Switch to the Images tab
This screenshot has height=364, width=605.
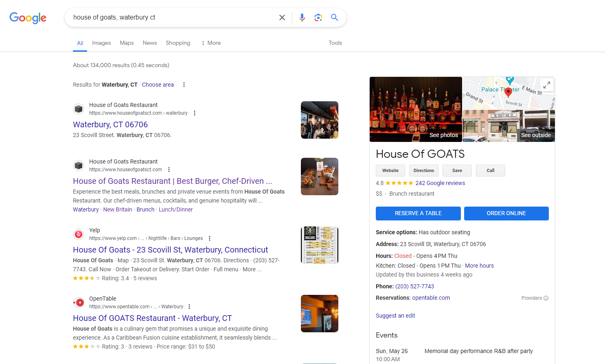pyautogui.click(x=101, y=43)
